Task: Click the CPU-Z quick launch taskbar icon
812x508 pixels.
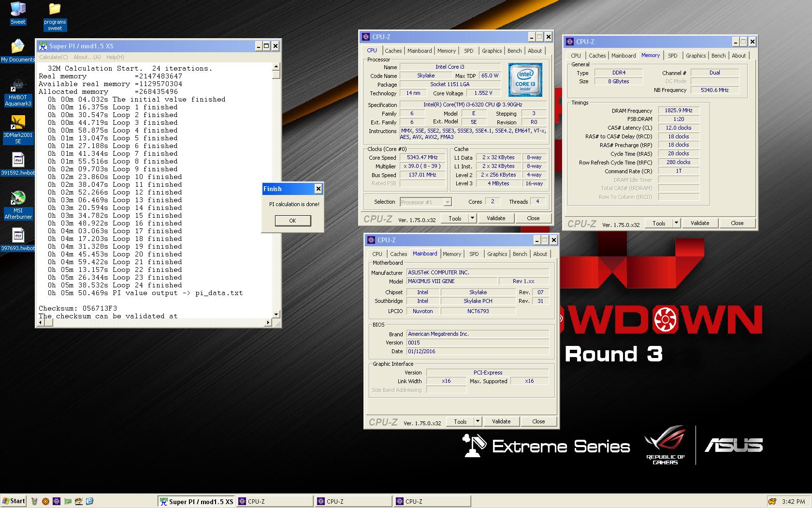Action: pyautogui.click(x=57, y=501)
